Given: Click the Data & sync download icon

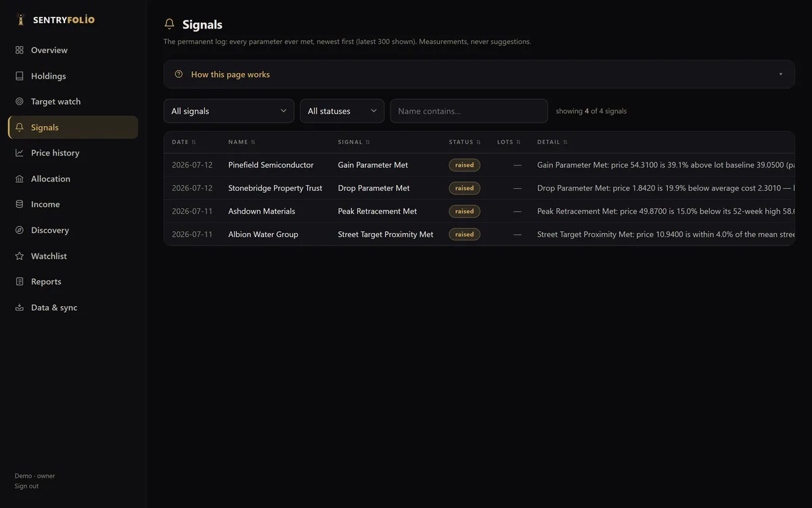Looking at the screenshot, I should coord(20,308).
